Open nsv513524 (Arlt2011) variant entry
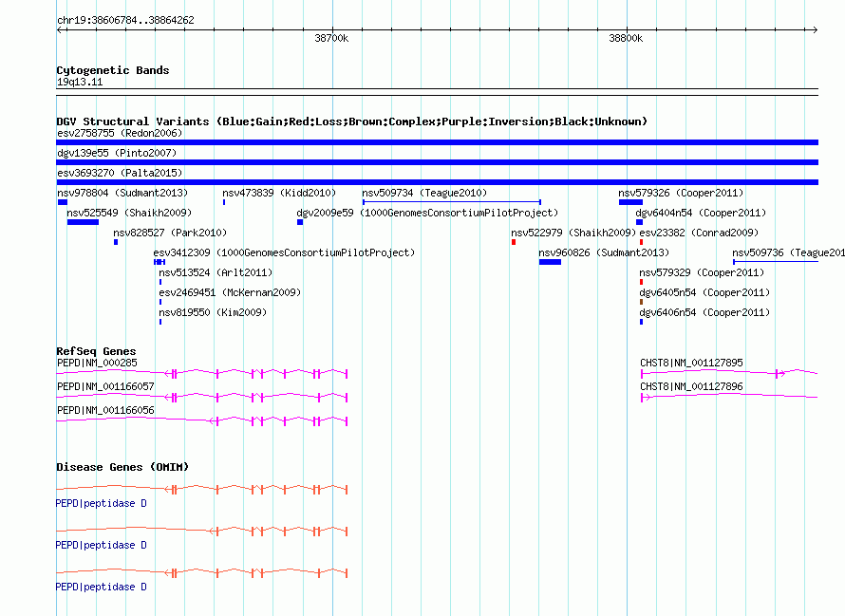Viewport: 845px width, 616px height. coord(216,272)
